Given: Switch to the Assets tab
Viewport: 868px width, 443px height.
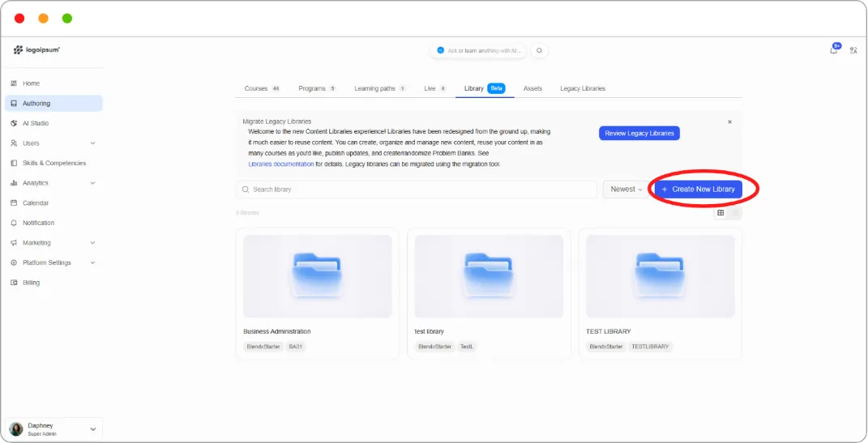Looking at the screenshot, I should (x=532, y=88).
